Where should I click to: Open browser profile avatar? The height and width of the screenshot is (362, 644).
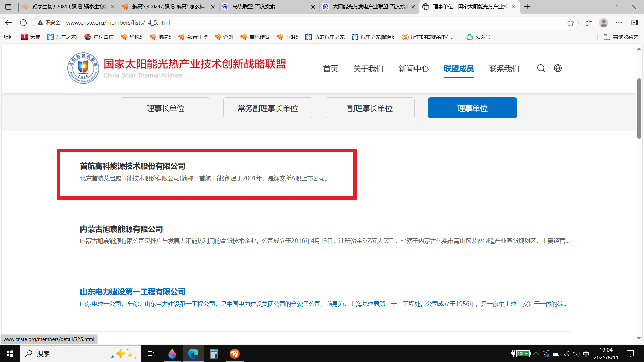pyautogui.click(x=604, y=23)
